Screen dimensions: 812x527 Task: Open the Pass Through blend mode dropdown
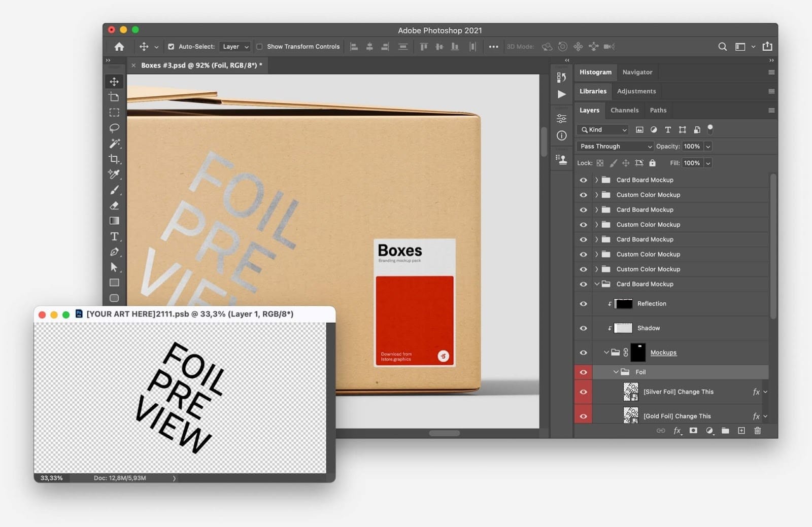(x=615, y=146)
